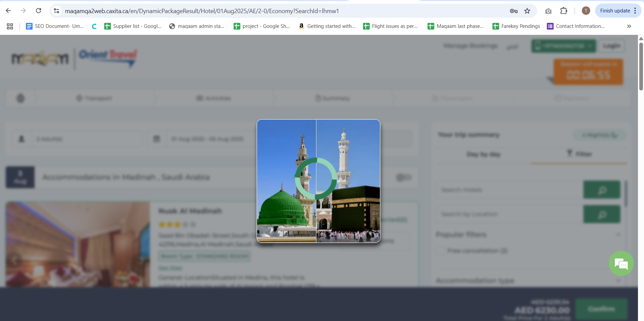Tick the Free cancellation checkbox

(440, 251)
